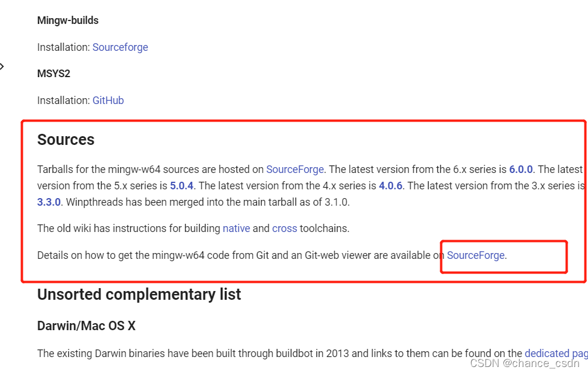Select the MSYS2 heading

tap(54, 74)
